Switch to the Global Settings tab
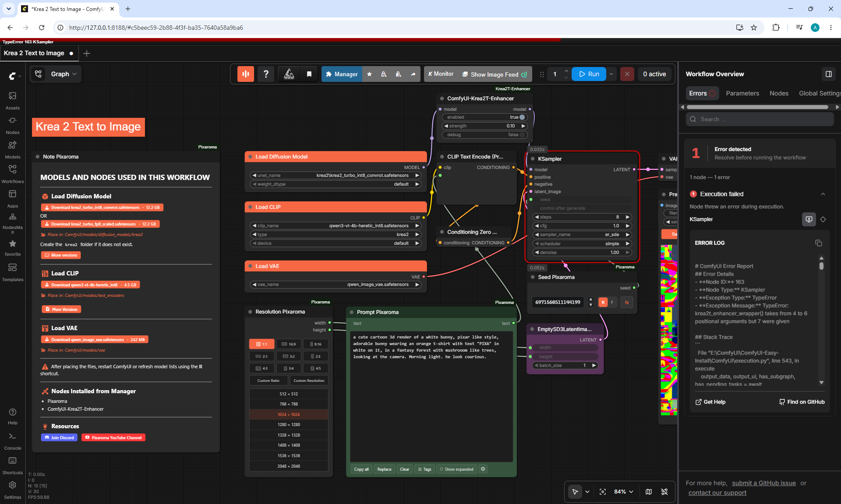Screen dimensions: 841x504 click(x=819, y=93)
